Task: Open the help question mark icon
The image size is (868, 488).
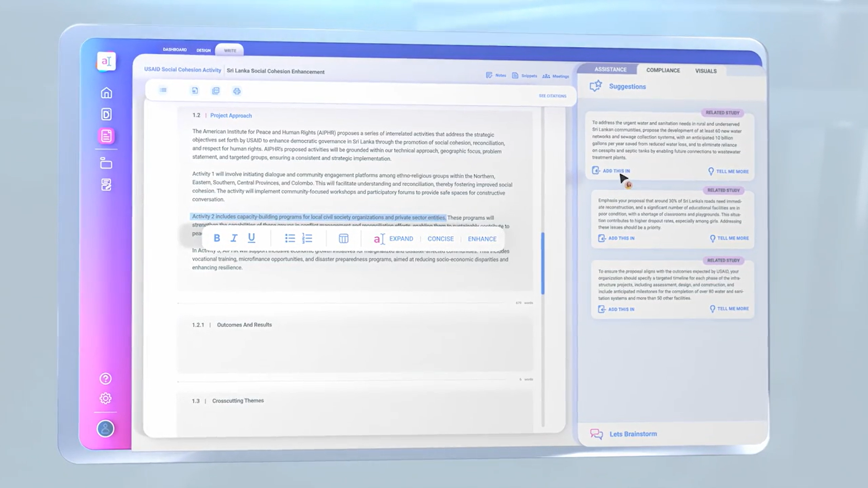Action: pos(105,379)
